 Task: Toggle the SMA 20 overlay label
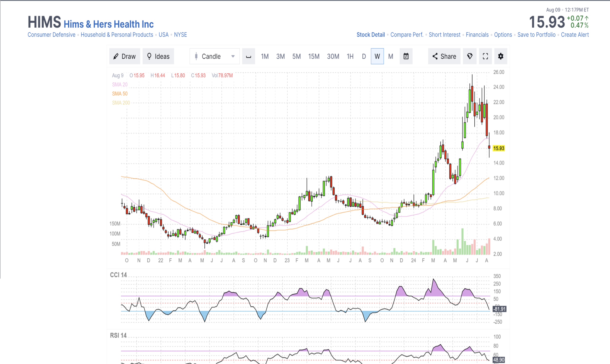click(120, 85)
